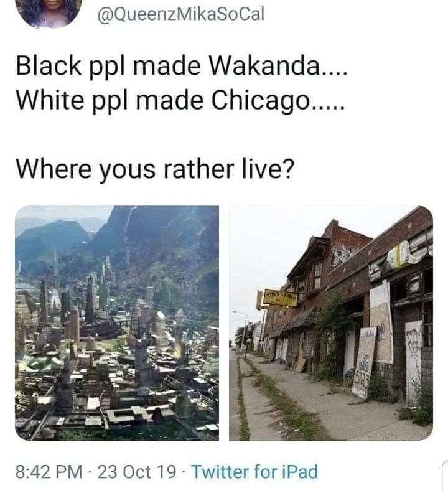Click the white graffiti-covered boarded door
This screenshot has width=448, height=493.
point(413,361)
